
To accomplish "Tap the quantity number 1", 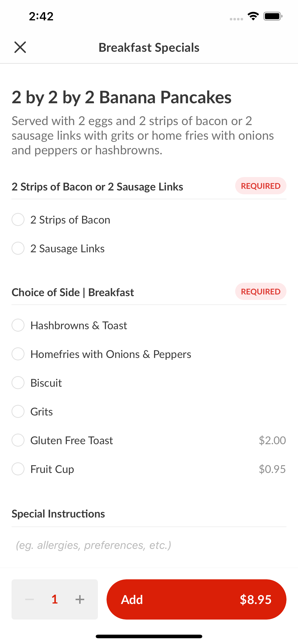I will [x=55, y=599].
